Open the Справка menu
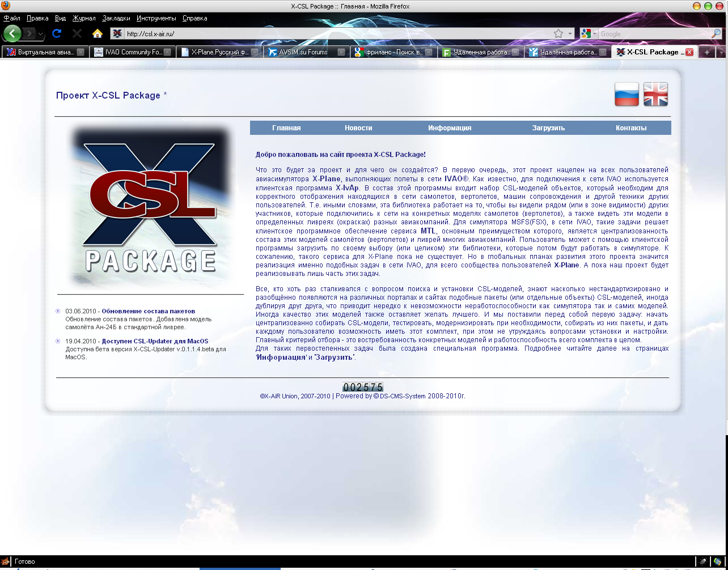728x570 pixels. click(195, 18)
